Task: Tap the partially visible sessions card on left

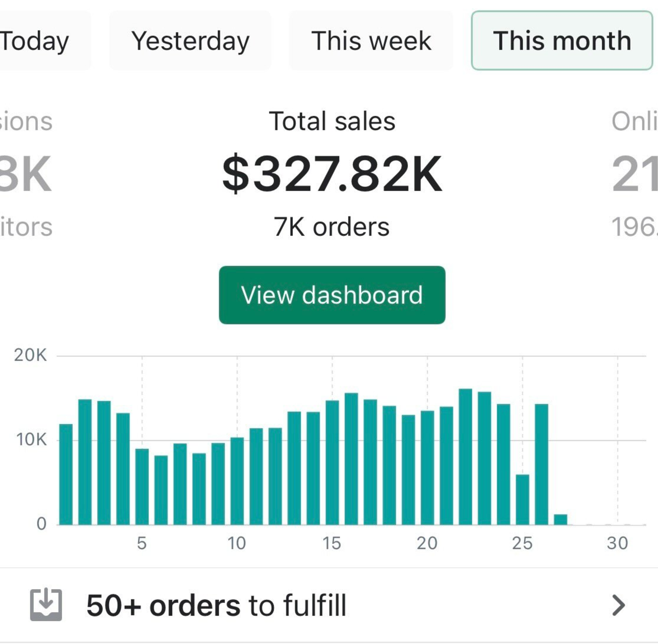Action: tap(26, 174)
